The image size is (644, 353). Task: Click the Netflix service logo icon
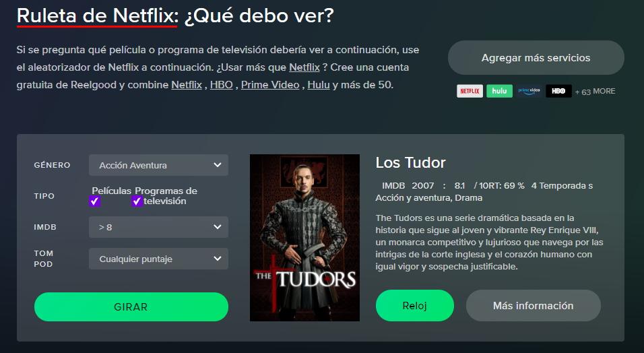tap(470, 91)
